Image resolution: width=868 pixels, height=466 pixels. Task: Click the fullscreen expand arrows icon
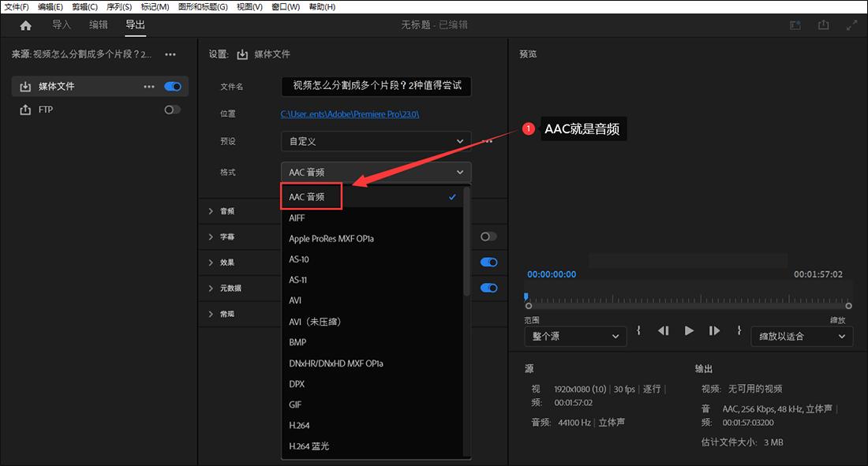pos(851,25)
